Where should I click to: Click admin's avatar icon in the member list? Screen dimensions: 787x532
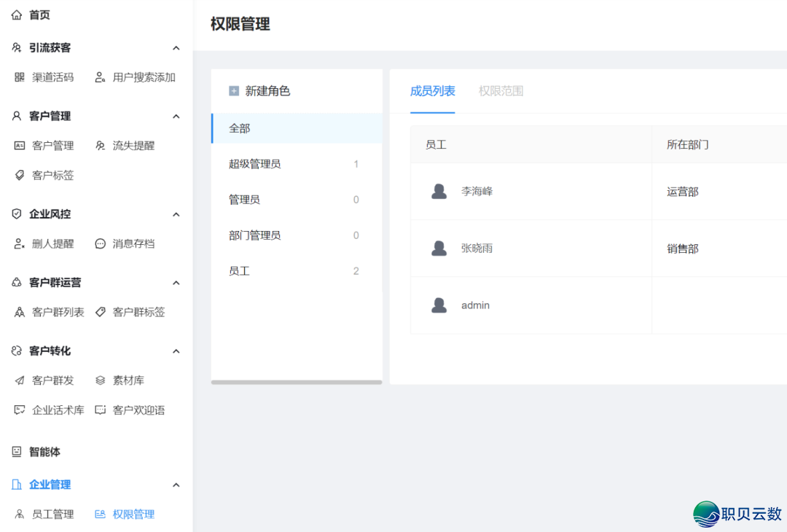click(438, 305)
